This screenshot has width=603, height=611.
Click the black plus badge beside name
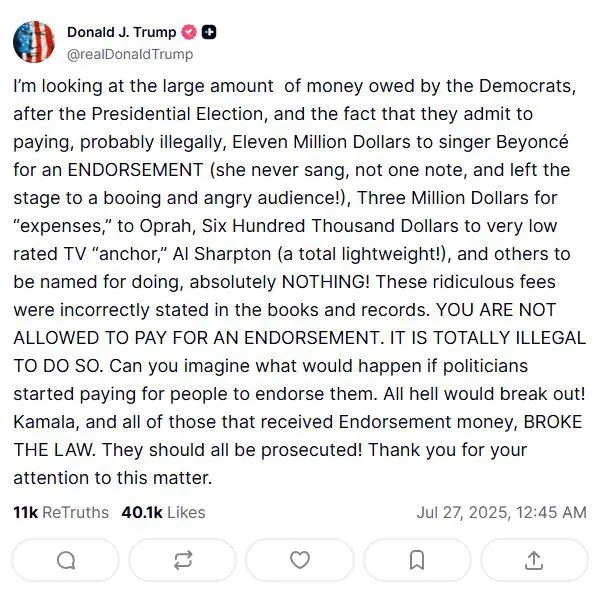pos(210,33)
